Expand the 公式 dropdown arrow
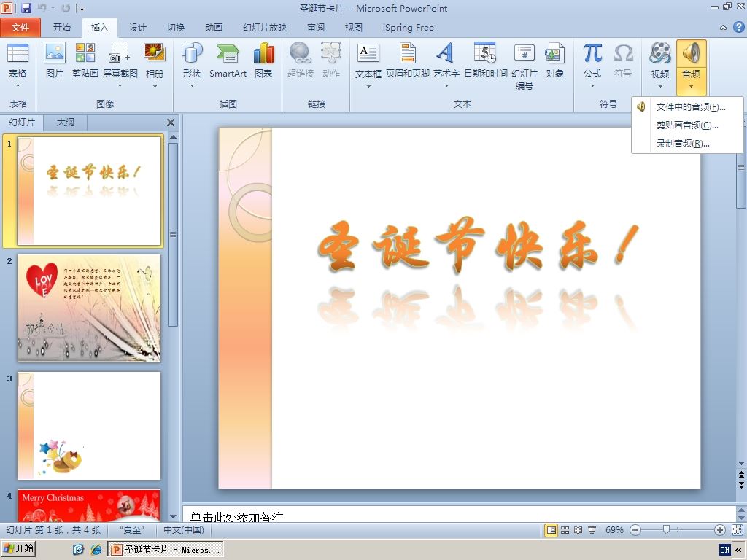This screenshot has width=747, height=560. [592, 86]
